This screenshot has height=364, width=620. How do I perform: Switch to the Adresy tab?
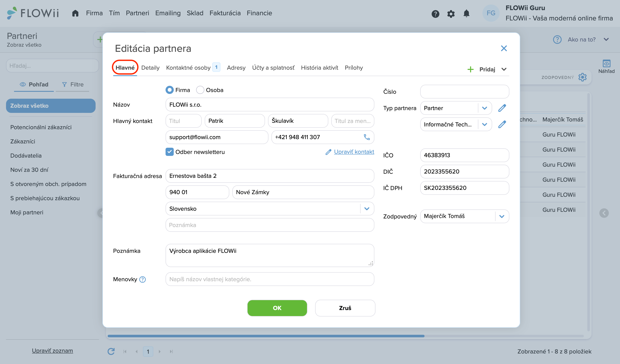pos(236,68)
